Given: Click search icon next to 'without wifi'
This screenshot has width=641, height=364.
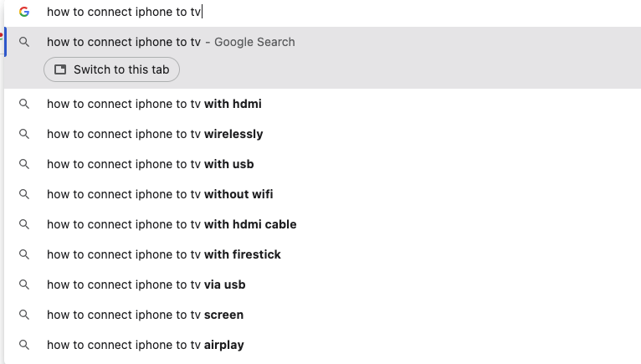Looking at the screenshot, I should click(x=24, y=194).
